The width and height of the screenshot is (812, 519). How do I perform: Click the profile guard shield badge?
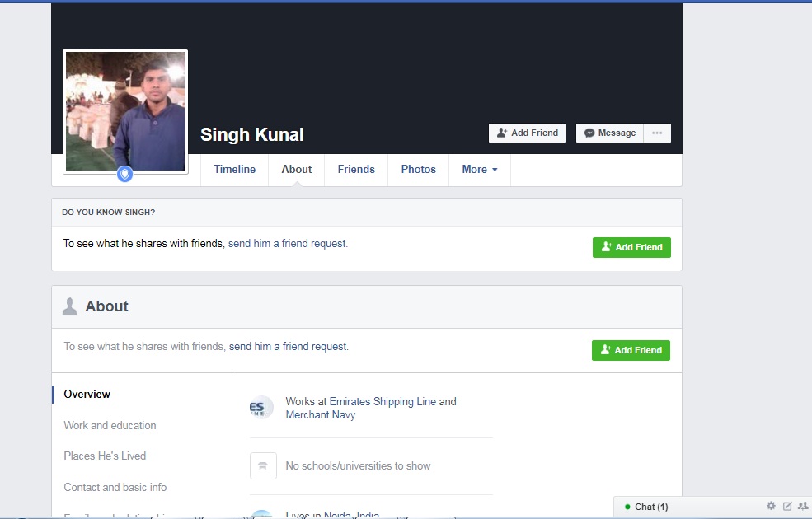click(x=125, y=174)
